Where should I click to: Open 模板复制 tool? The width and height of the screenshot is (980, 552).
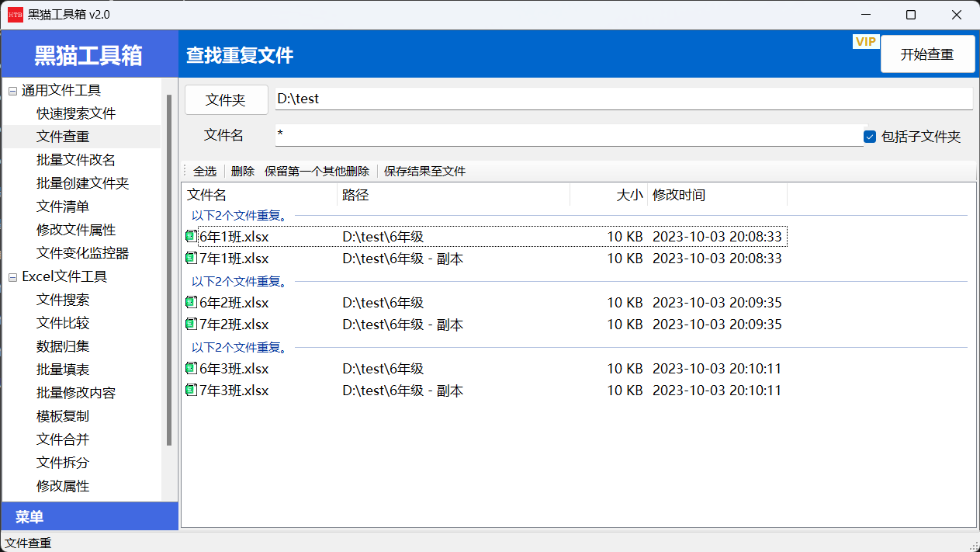tap(63, 416)
